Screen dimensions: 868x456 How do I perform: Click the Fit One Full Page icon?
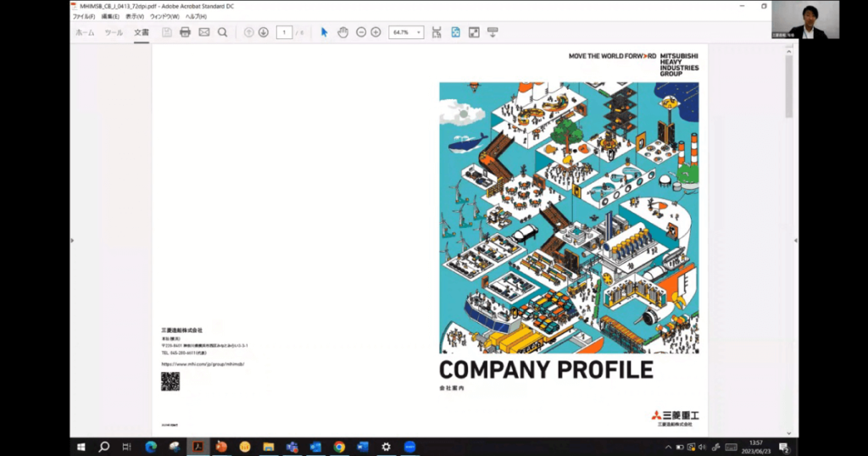455,33
